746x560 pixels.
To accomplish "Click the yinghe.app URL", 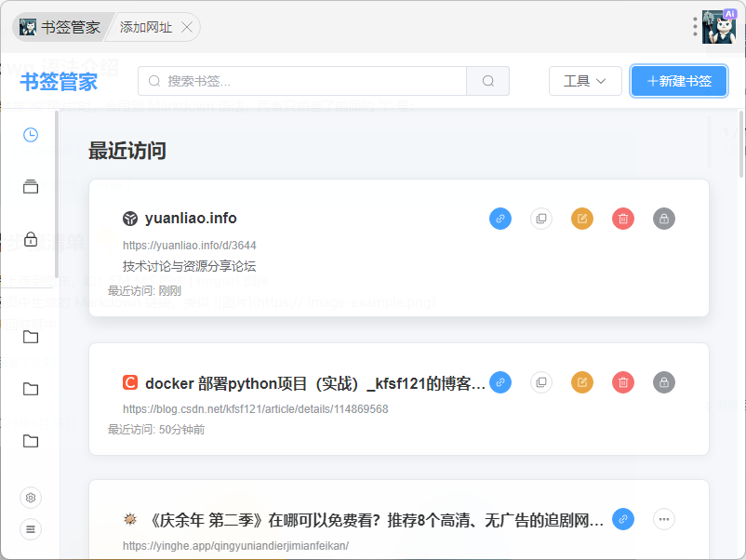I will pyautogui.click(x=235, y=546).
